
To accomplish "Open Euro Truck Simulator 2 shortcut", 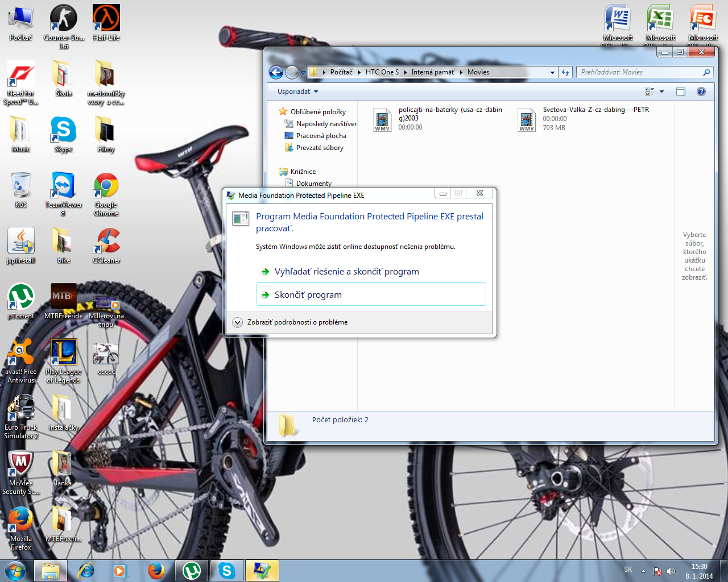I will 21,417.
